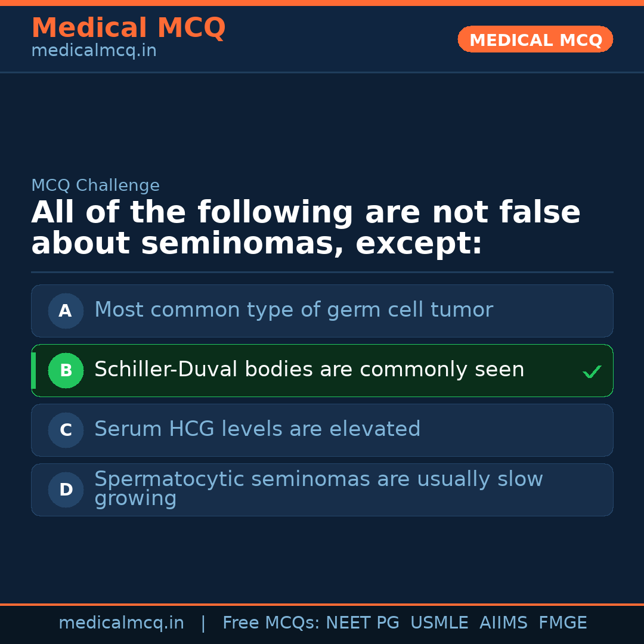Click the green checkmark on option B
Image resolution: width=644 pixels, height=644 pixels.
pyautogui.click(x=592, y=372)
